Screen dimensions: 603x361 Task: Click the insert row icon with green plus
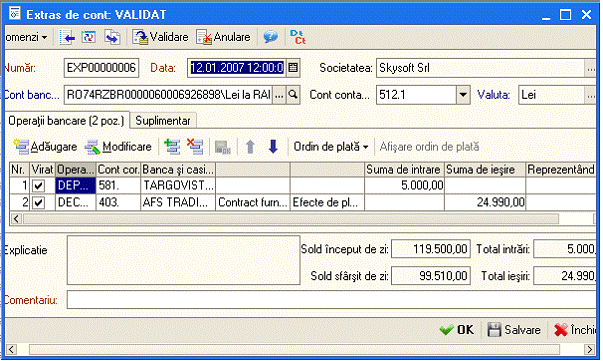point(172,146)
